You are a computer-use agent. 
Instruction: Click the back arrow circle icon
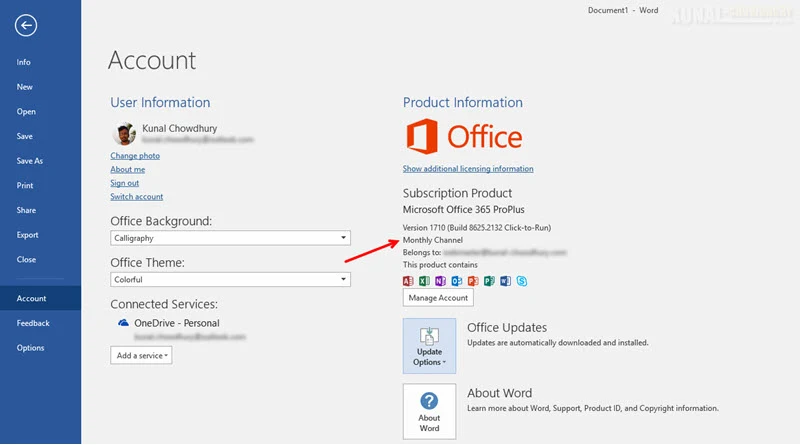26,26
